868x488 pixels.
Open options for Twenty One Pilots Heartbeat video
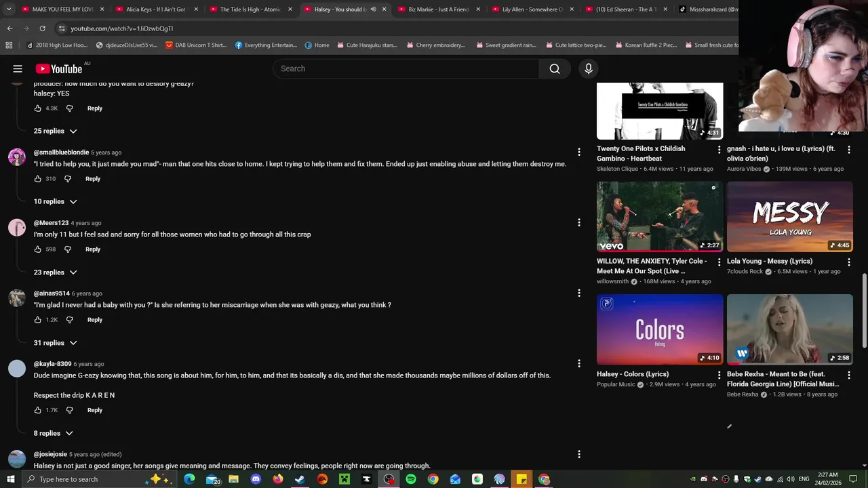point(719,149)
